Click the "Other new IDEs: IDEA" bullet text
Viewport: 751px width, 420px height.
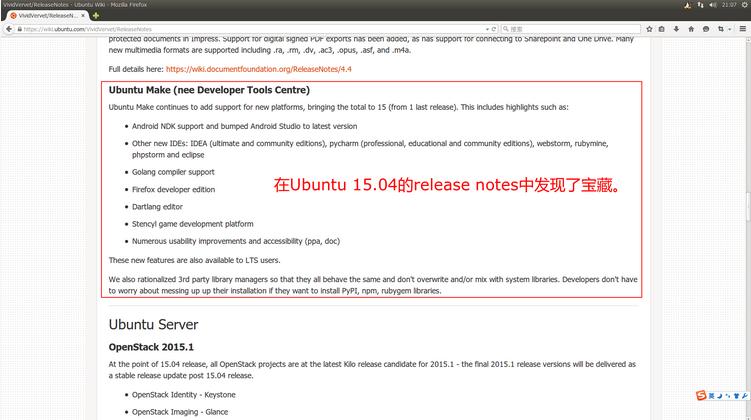click(x=370, y=149)
